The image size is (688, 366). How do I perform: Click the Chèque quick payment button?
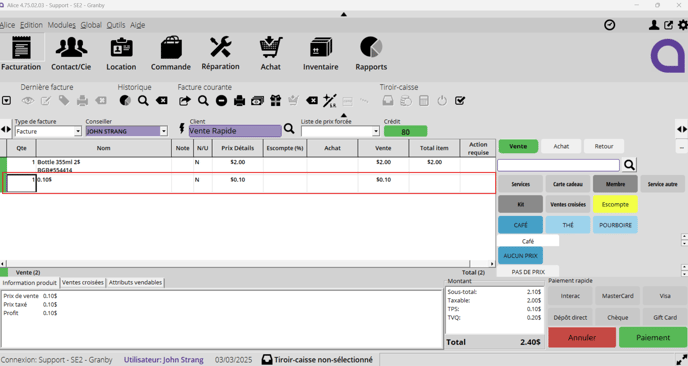(x=617, y=317)
